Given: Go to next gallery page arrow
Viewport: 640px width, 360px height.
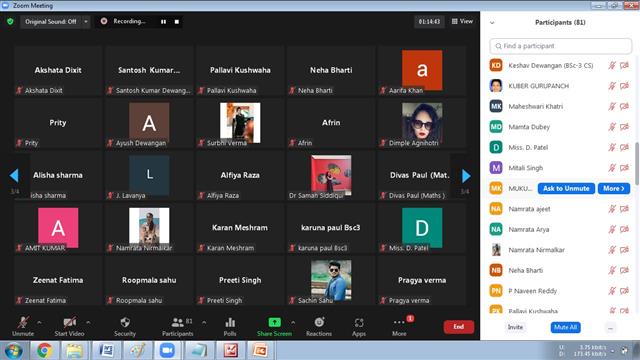Looking at the screenshot, I should point(466,176).
